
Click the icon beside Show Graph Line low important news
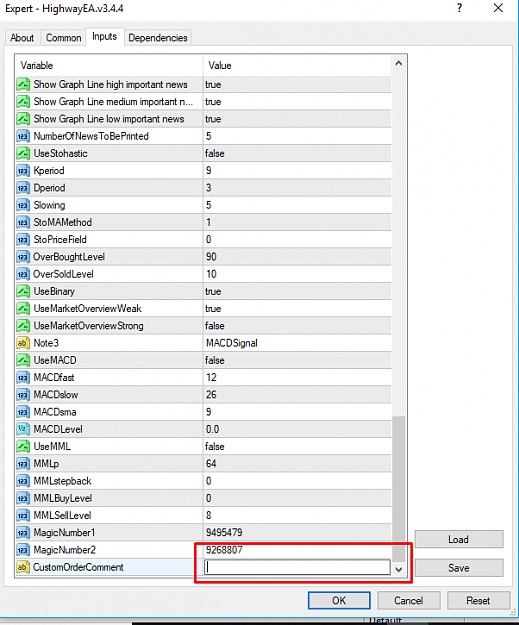tap(23, 119)
